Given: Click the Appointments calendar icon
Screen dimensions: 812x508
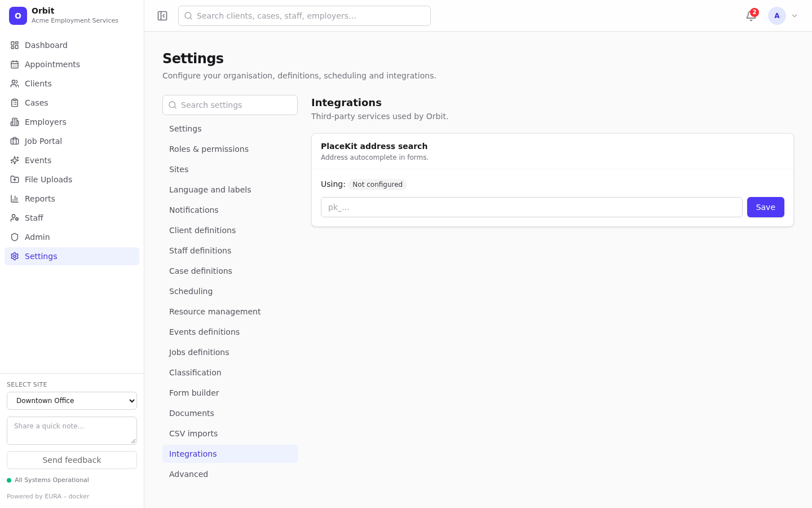Looking at the screenshot, I should (15, 64).
